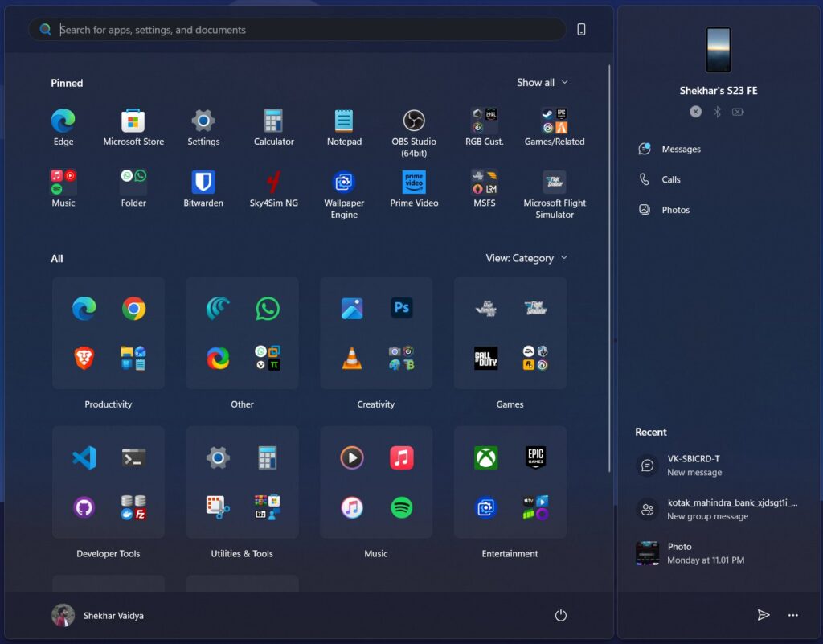Image resolution: width=823 pixels, height=644 pixels.
Task: Toggle Bluetooth status for the connected phone
Action: (x=717, y=112)
